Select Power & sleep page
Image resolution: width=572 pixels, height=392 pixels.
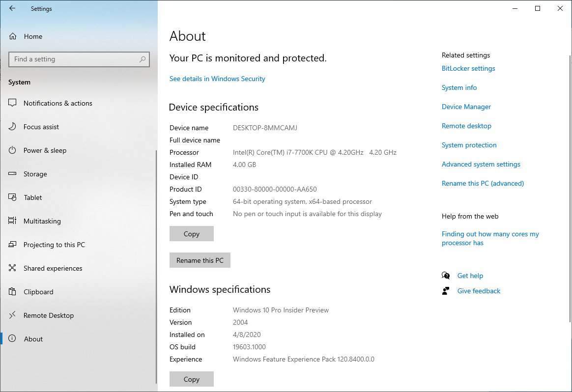(x=79, y=150)
